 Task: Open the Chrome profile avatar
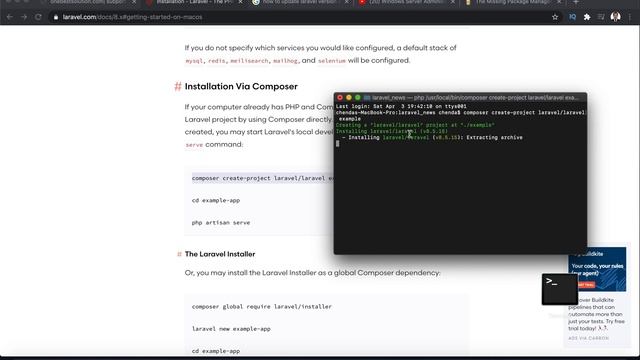[x=616, y=17]
